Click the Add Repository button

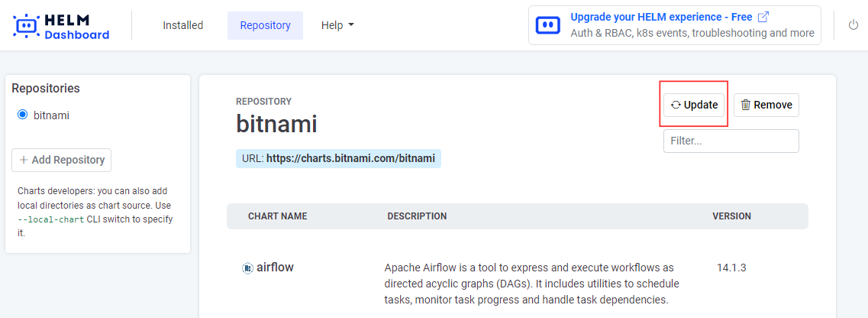click(x=62, y=160)
